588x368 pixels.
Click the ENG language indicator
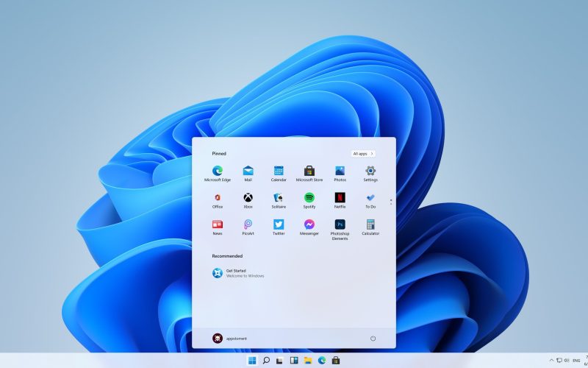pos(576,361)
